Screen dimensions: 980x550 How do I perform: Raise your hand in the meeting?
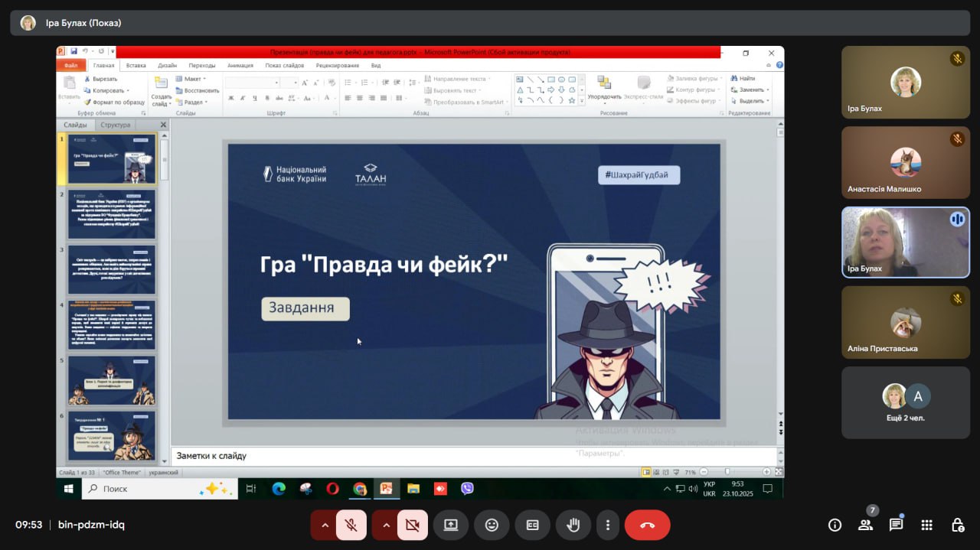pyautogui.click(x=573, y=526)
